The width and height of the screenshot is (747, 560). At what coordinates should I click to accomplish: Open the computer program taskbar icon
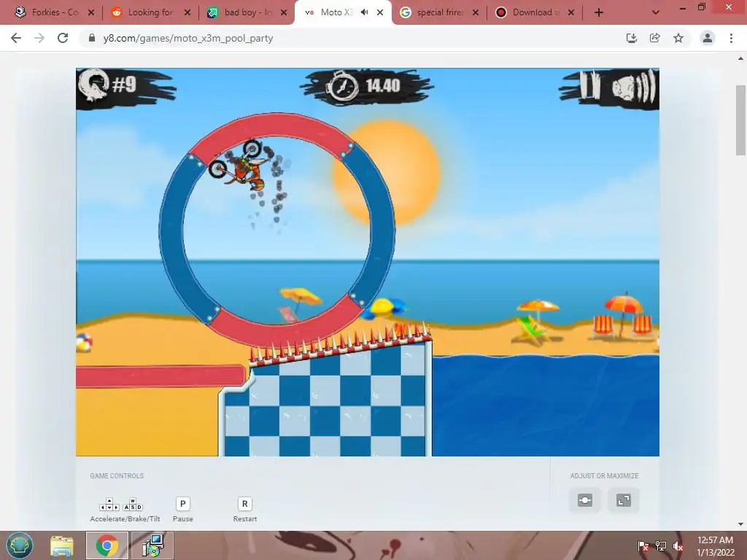(152, 545)
